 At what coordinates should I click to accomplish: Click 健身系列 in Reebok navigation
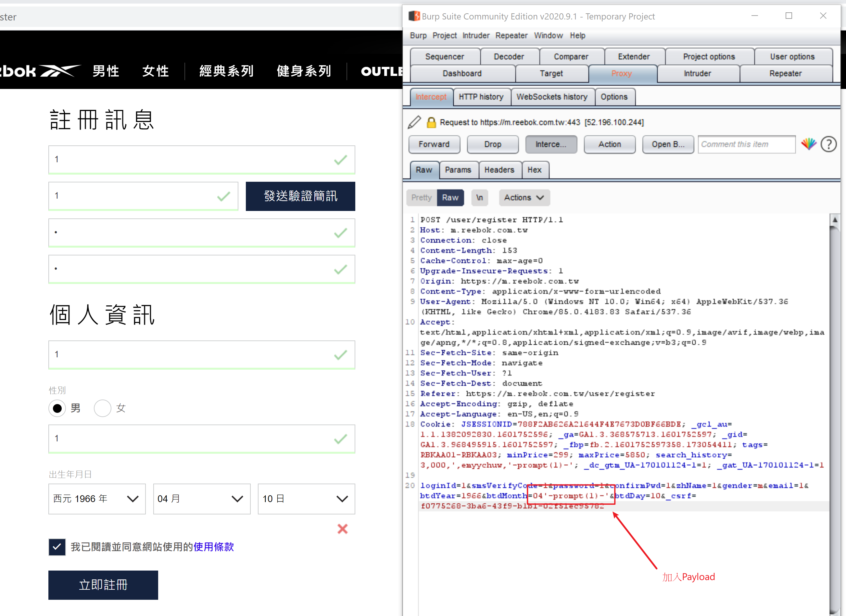[304, 71]
